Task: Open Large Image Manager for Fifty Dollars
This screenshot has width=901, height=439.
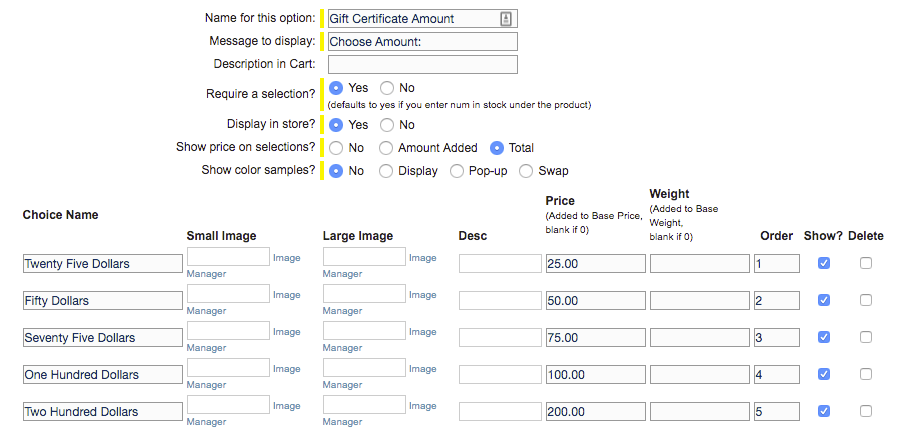Action: (342, 310)
